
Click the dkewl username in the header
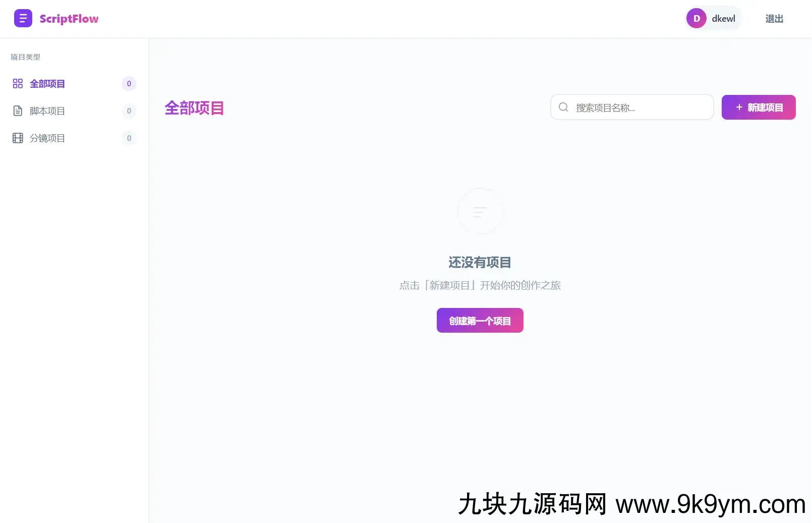[x=723, y=19]
